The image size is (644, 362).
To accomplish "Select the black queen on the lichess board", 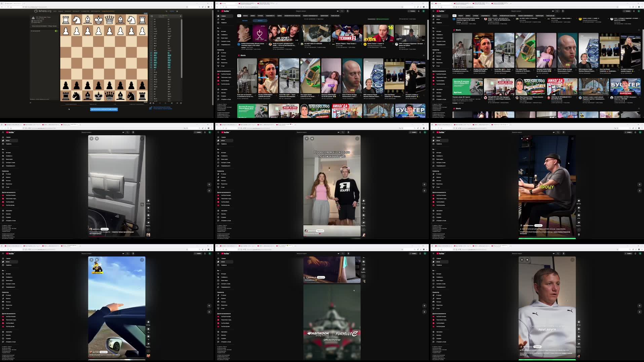I will click(x=110, y=96).
